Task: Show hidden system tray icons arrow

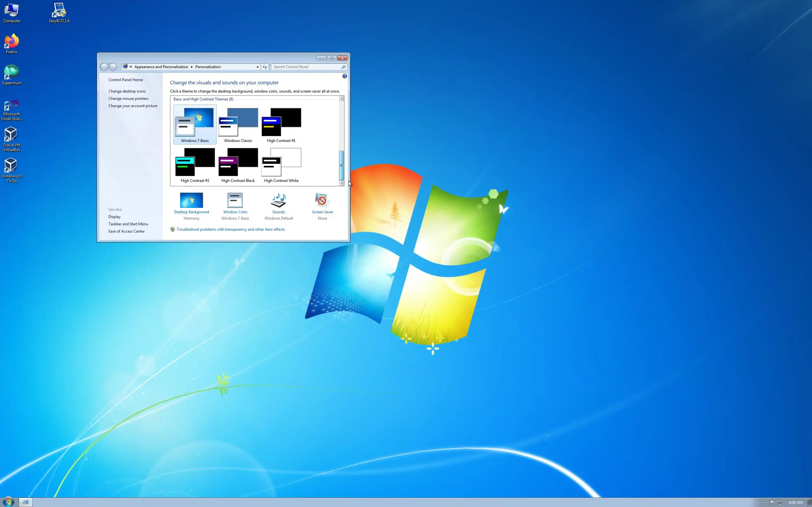Action: pos(764,502)
